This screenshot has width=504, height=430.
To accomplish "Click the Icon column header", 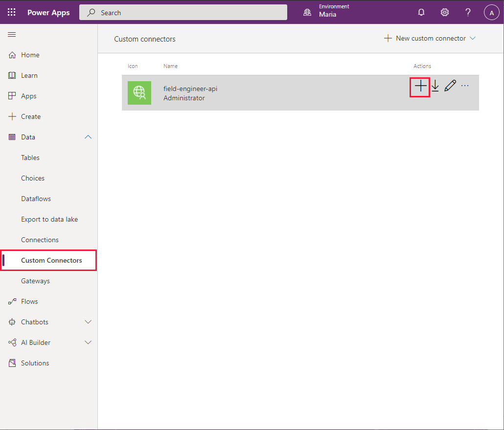I will click(x=133, y=66).
